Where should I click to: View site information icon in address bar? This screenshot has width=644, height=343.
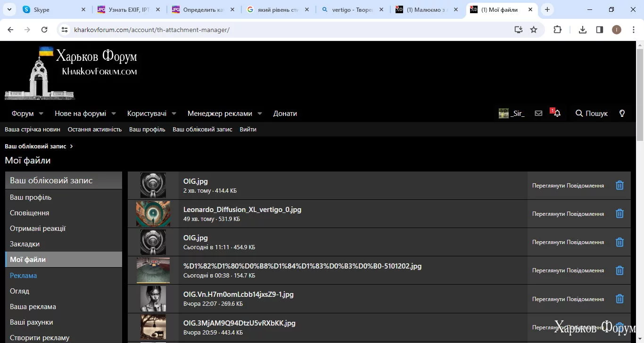coord(65,30)
